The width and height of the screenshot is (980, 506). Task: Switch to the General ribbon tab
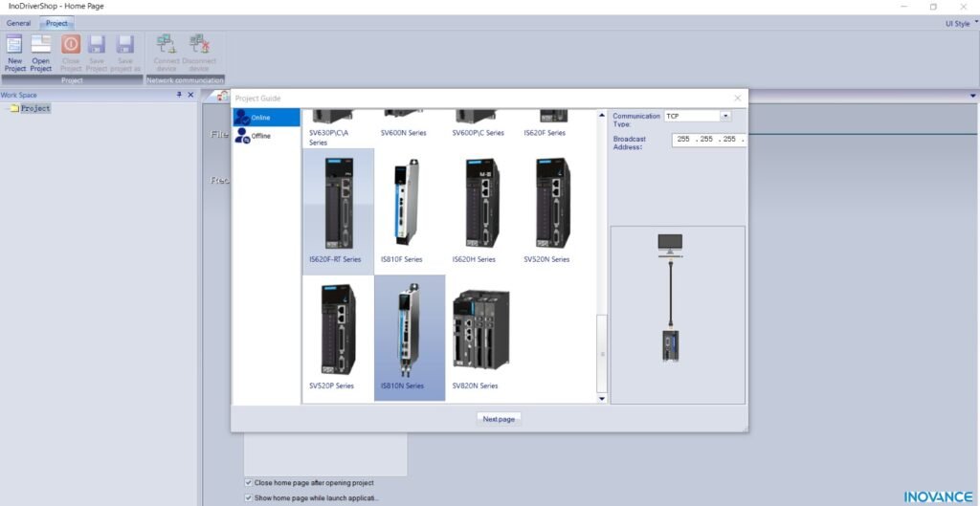pyautogui.click(x=19, y=23)
